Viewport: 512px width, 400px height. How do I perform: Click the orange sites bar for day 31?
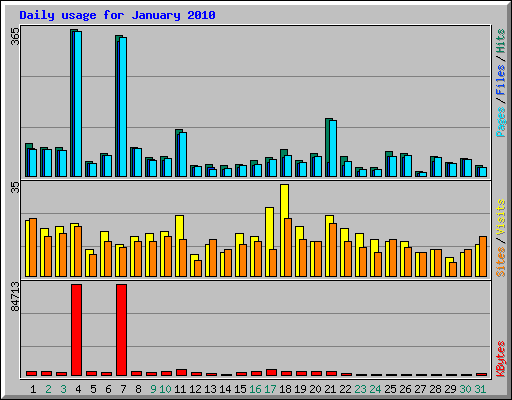coord(483,257)
